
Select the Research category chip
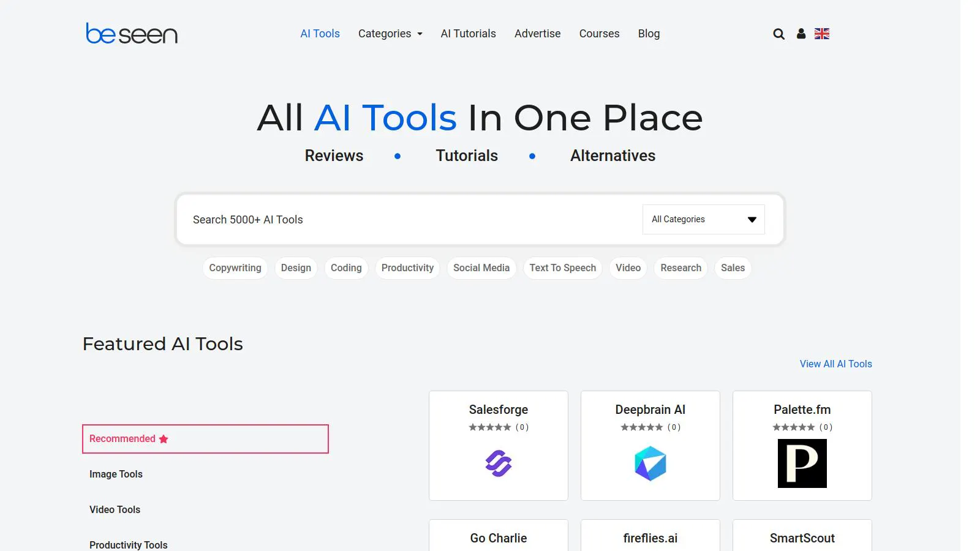(x=681, y=268)
